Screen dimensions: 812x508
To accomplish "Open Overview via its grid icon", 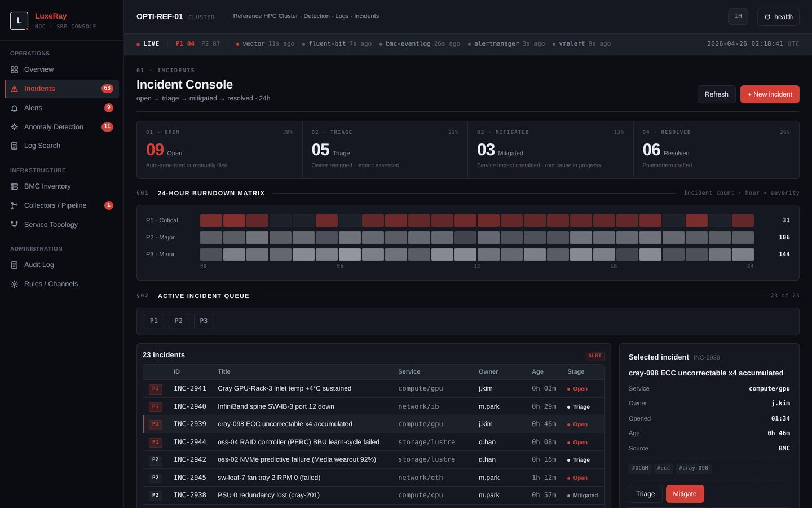I will pos(14,70).
